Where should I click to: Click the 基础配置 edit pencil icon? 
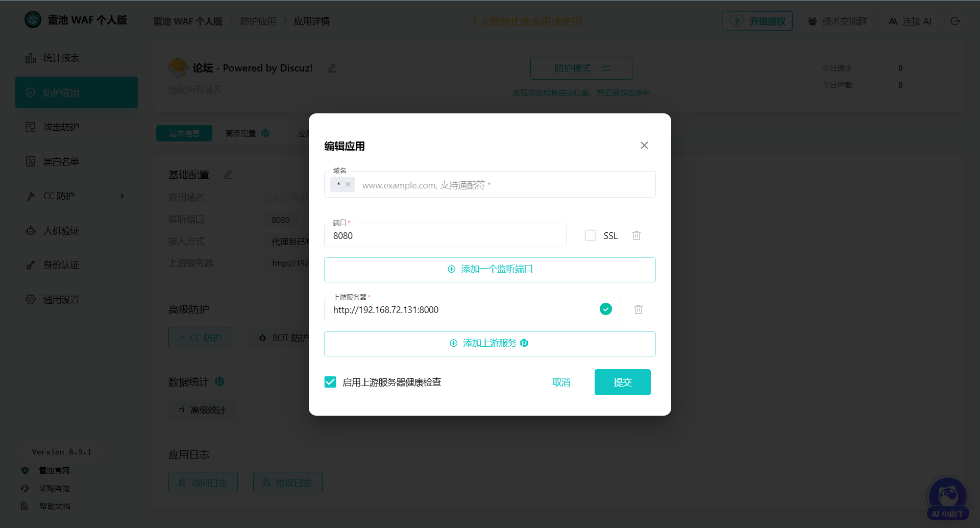(x=228, y=175)
